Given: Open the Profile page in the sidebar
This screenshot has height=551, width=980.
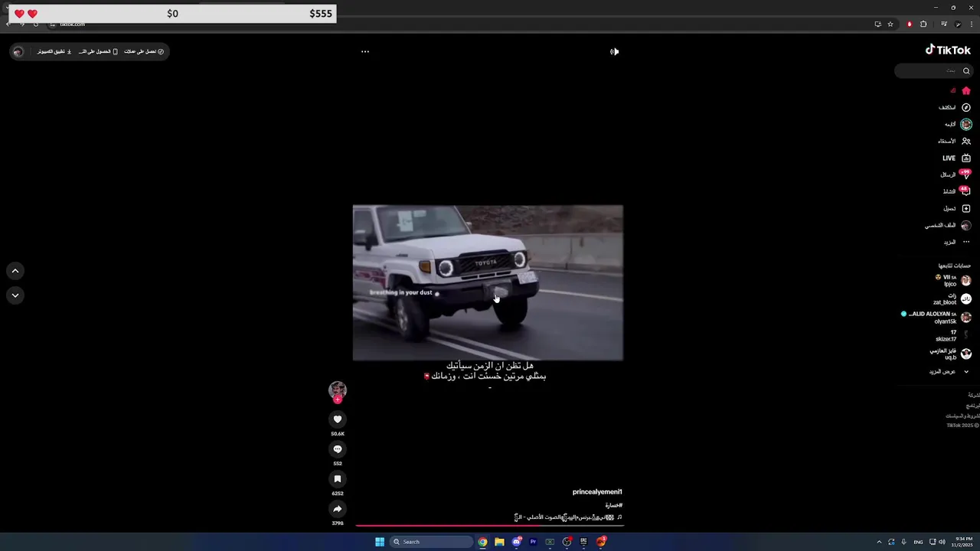Looking at the screenshot, I should coord(948,225).
